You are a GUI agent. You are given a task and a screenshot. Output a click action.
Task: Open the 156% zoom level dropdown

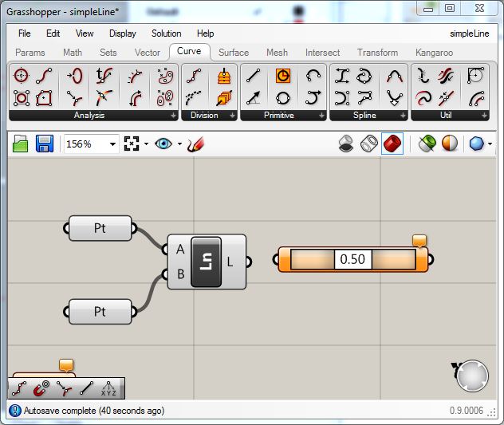pos(112,144)
